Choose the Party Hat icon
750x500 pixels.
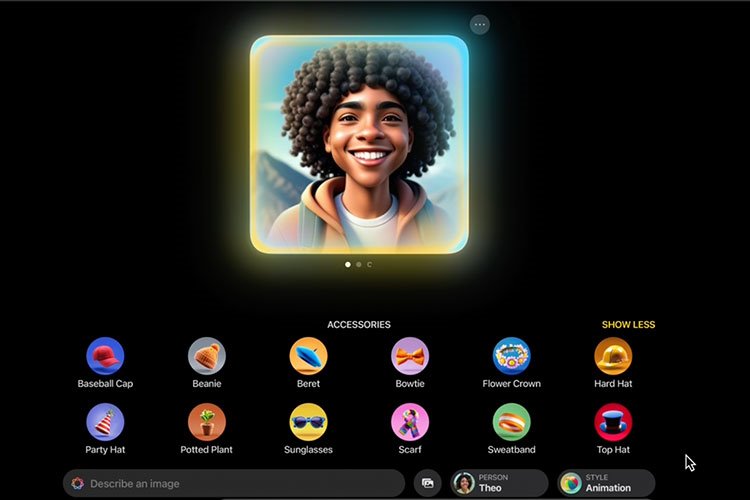point(105,422)
